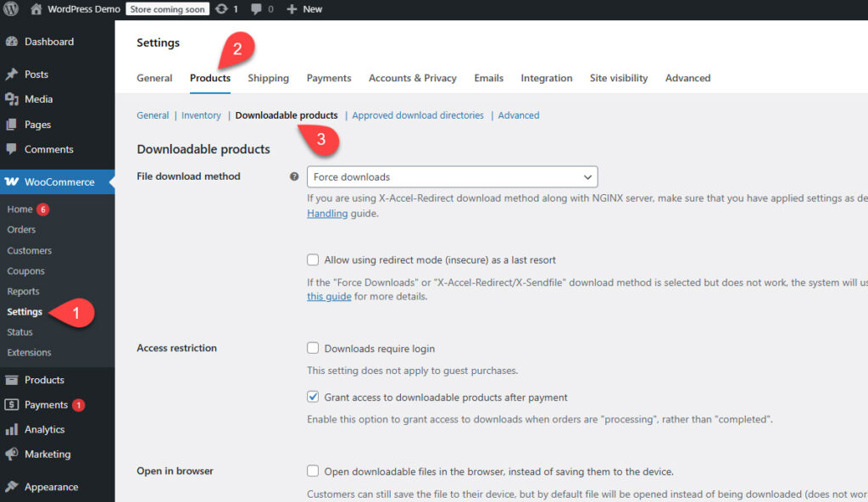This screenshot has width=868, height=502.
Task: Click the Store coming soon badge
Action: point(168,8)
